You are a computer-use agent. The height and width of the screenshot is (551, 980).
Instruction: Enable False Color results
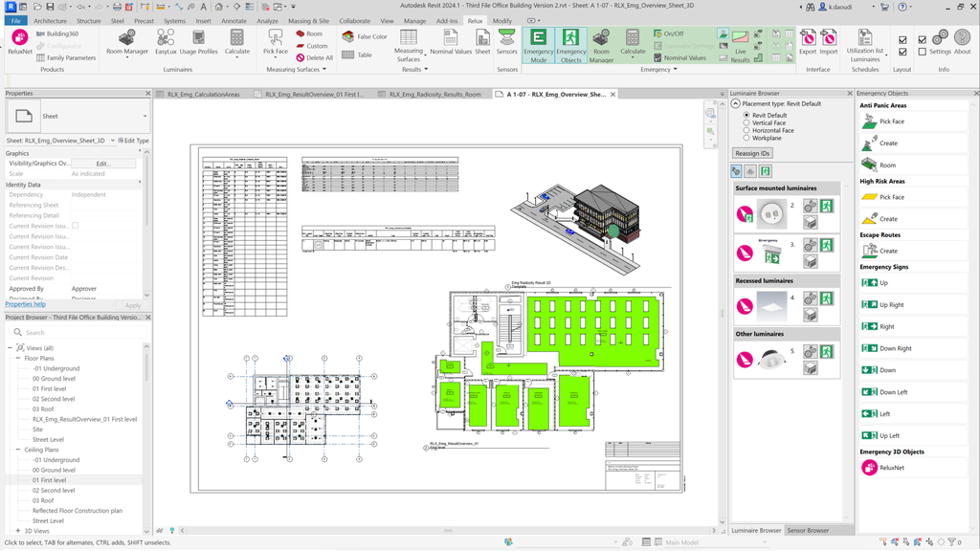pos(365,37)
